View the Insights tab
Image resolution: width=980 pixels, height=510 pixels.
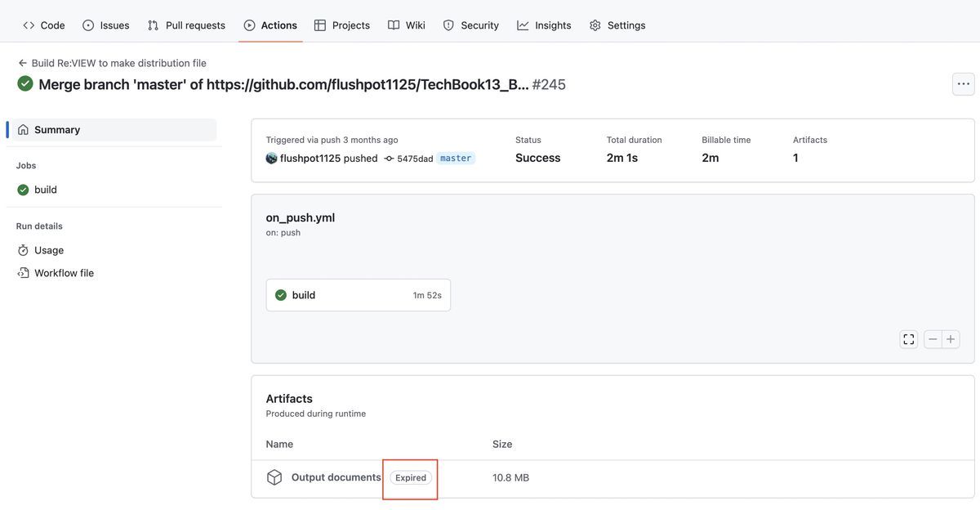(x=544, y=25)
